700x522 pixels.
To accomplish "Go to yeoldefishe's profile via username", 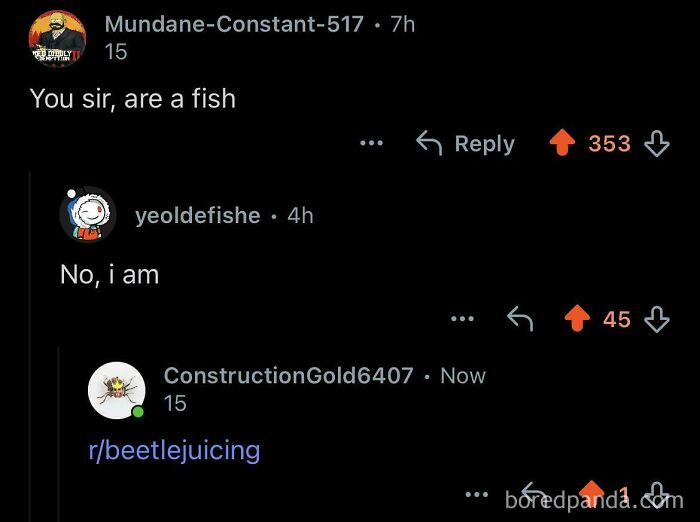I will pyautogui.click(x=198, y=215).
